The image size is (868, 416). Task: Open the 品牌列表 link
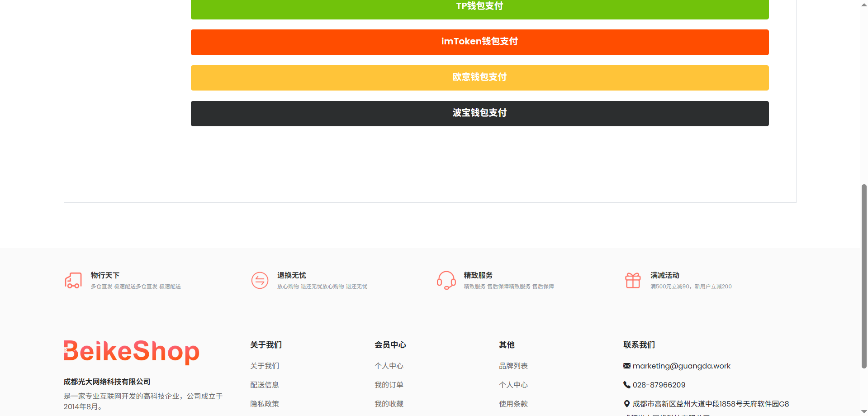513,366
